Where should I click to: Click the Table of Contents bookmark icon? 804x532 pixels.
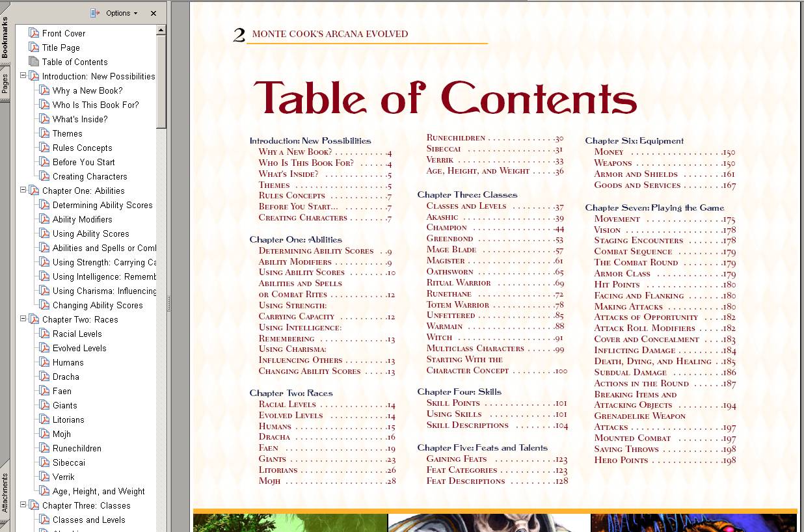[x=34, y=62]
